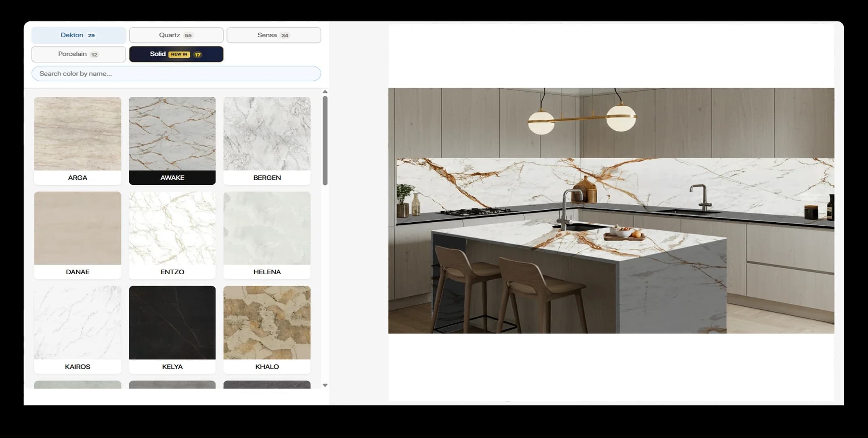Image resolution: width=868 pixels, height=438 pixels.
Task: Click the kitchen preview image
Action: (x=611, y=211)
